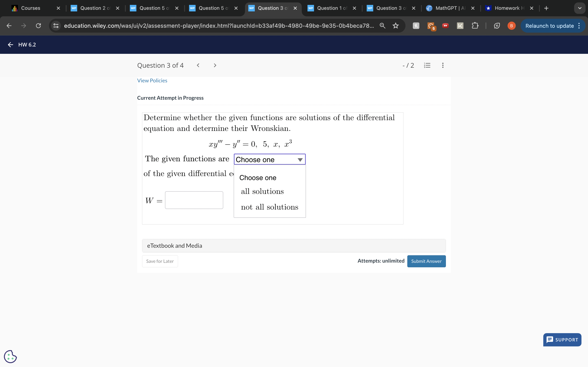Click the orange B profile avatar
Viewport: 588px width, 367px height.
pos(511,26)
